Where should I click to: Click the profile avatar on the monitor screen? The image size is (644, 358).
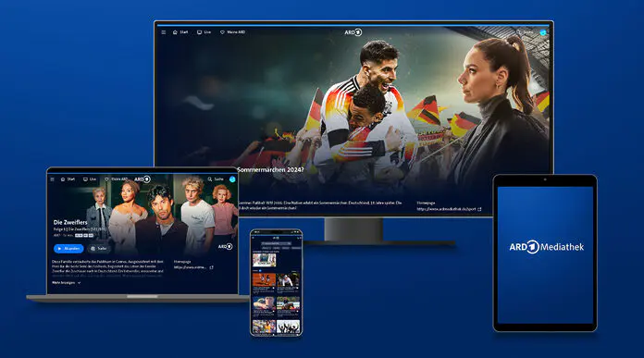click(x=543, y=32)
